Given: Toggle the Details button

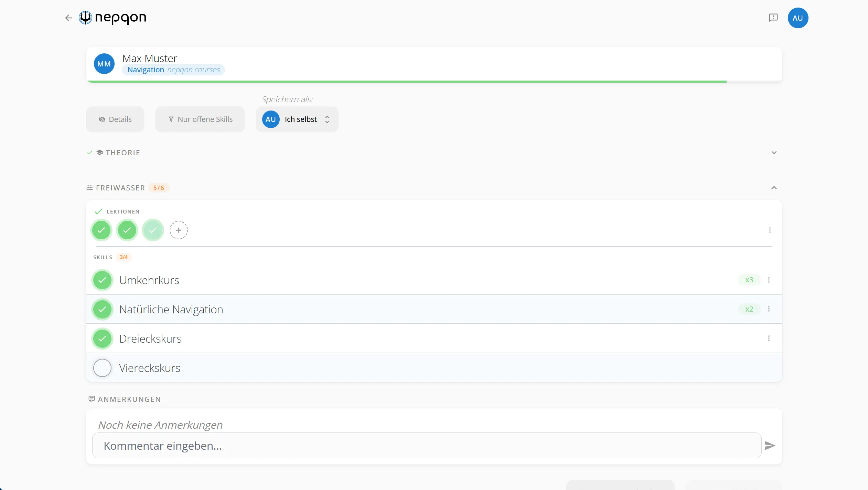Looking at the screenshot, I should 115,119.
